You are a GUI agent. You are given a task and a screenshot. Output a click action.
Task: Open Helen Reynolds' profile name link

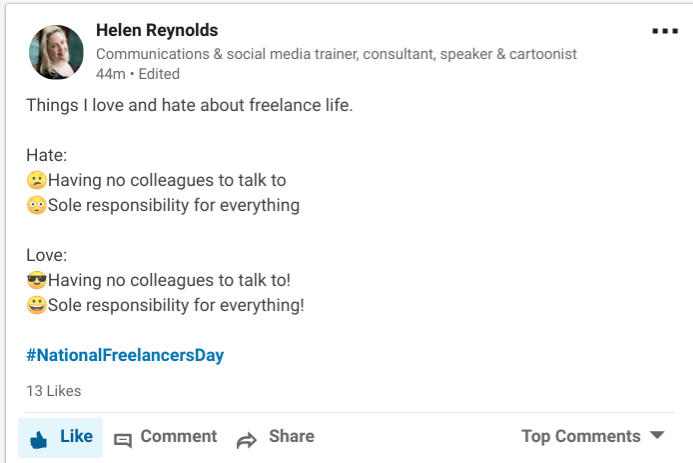tap(157, 30)
